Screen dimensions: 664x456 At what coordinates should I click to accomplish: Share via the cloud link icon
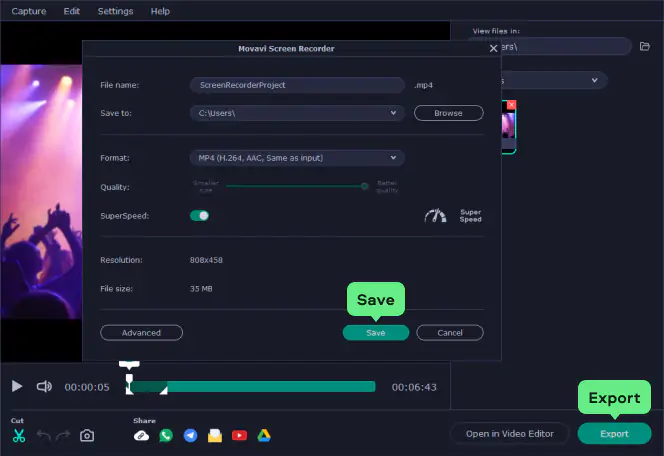pos(141,436)
